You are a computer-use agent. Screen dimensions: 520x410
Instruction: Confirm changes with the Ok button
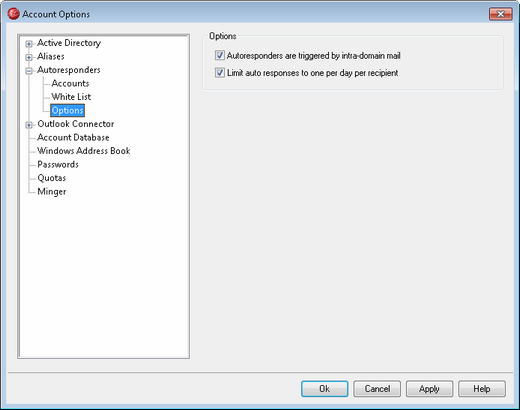[x=325, y=389]
